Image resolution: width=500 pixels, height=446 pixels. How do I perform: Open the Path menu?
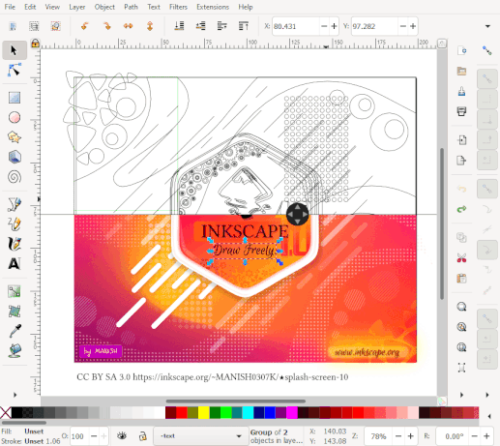point(131,7)
